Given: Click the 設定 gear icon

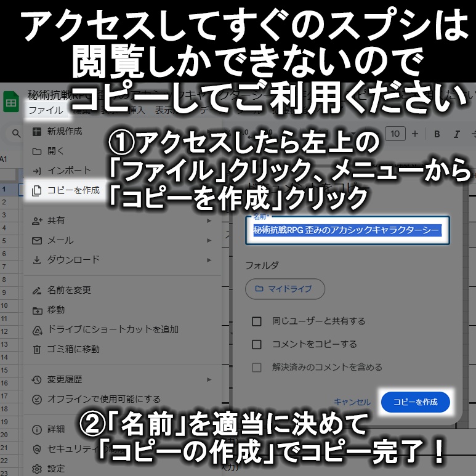Looking at the screenshot, I should click(x=37, y=469).
